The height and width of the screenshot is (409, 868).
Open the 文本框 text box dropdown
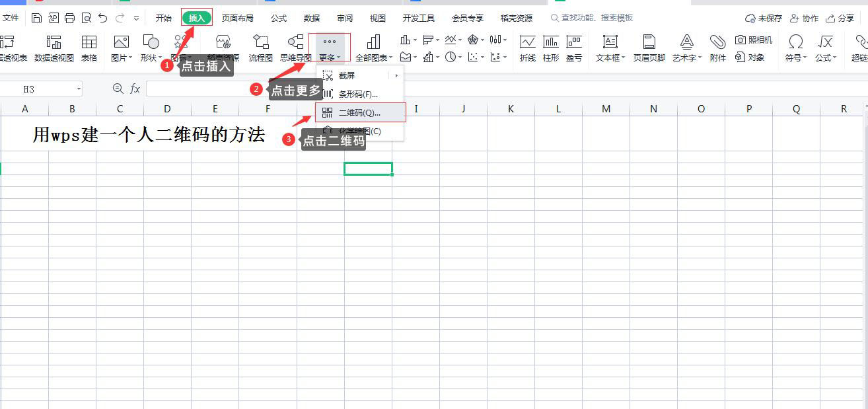[x=610, y=49]
